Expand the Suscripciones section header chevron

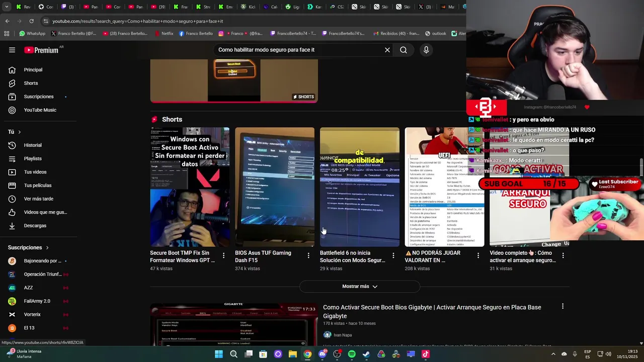click(x=47, y=247)
